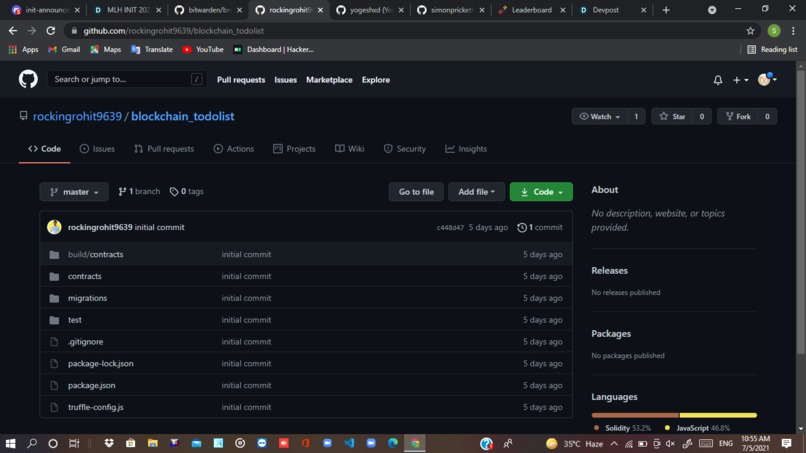
Task: Click in the Search or jump to field
Action: point(127,79)
